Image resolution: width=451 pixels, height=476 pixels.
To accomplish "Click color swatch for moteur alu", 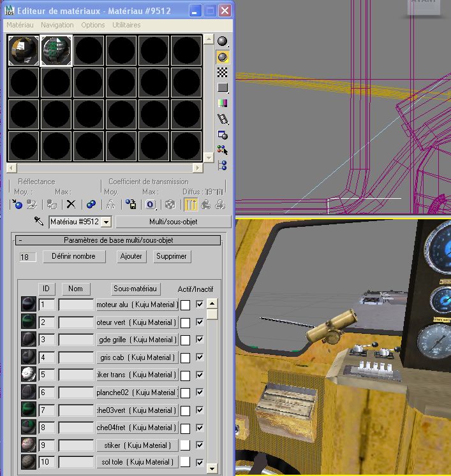I will pyautogui.click(x=185, y=305).
